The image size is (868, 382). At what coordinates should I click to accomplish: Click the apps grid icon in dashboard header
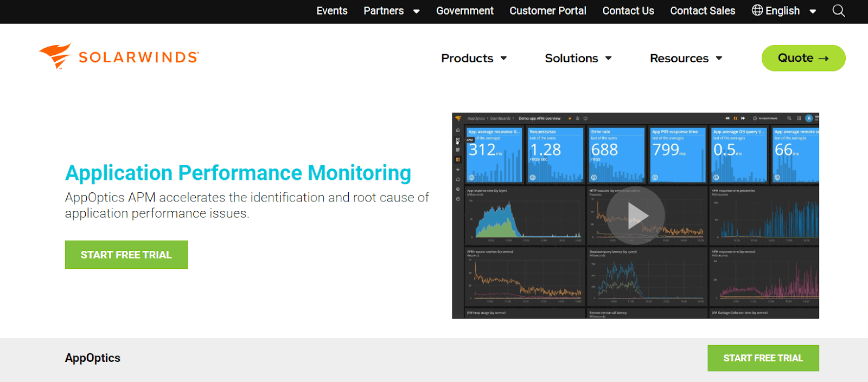[x=799, y=118]
